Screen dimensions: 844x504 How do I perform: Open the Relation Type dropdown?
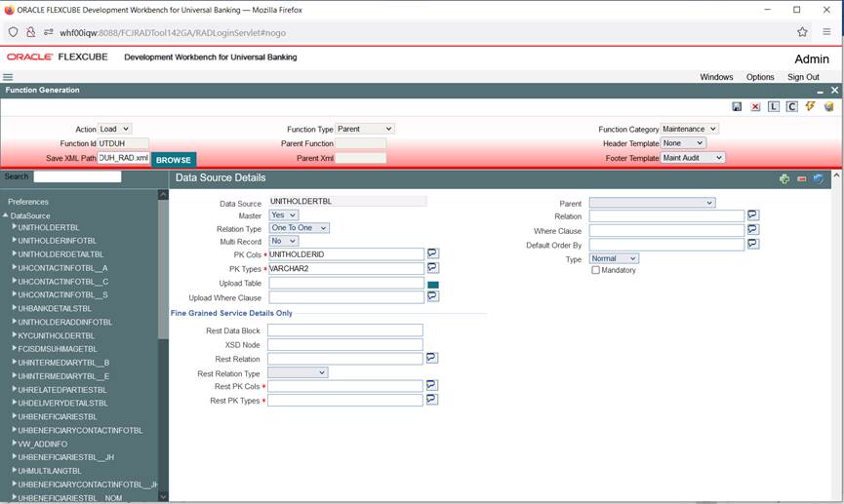299,228
